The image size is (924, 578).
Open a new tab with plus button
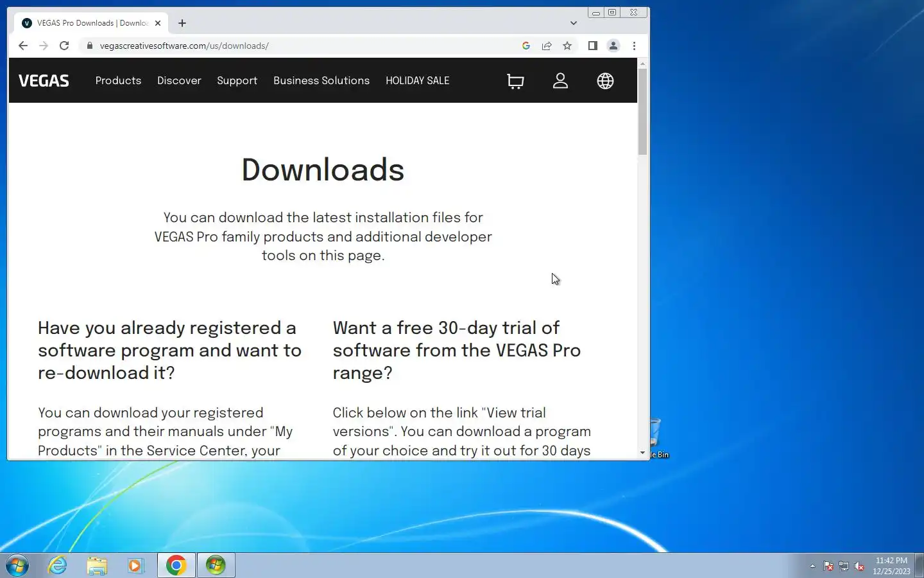point(182,23)
